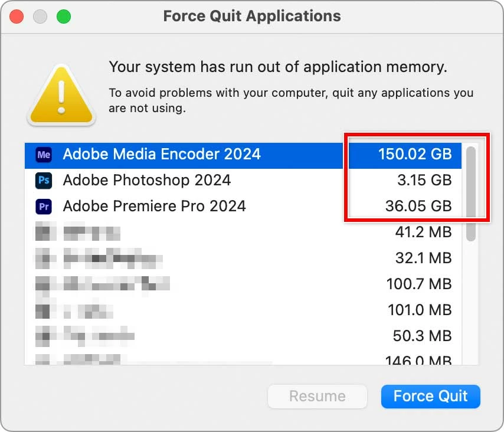Click the yellow warning triangle icon
Image resolution: width=504 pixels, height=432 pixels.
tap(61, 94)
